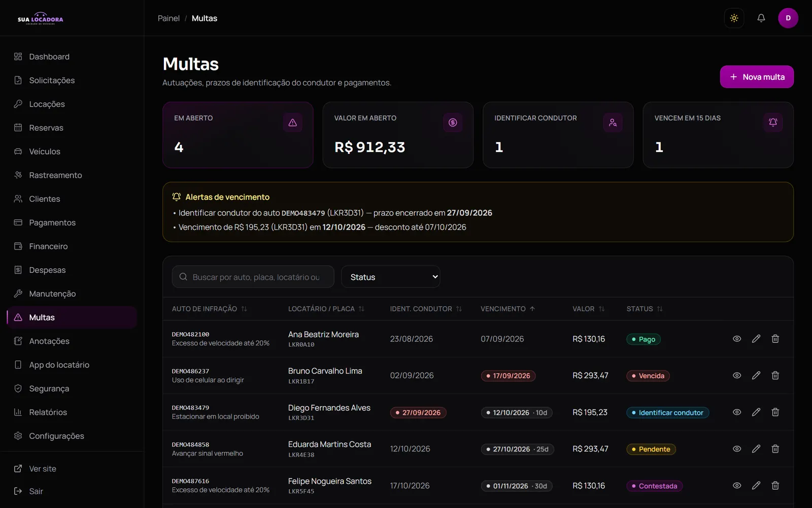Screen dimensions: 812x508
Task: Sort table by Status column header
Action: tap(645, 309)
